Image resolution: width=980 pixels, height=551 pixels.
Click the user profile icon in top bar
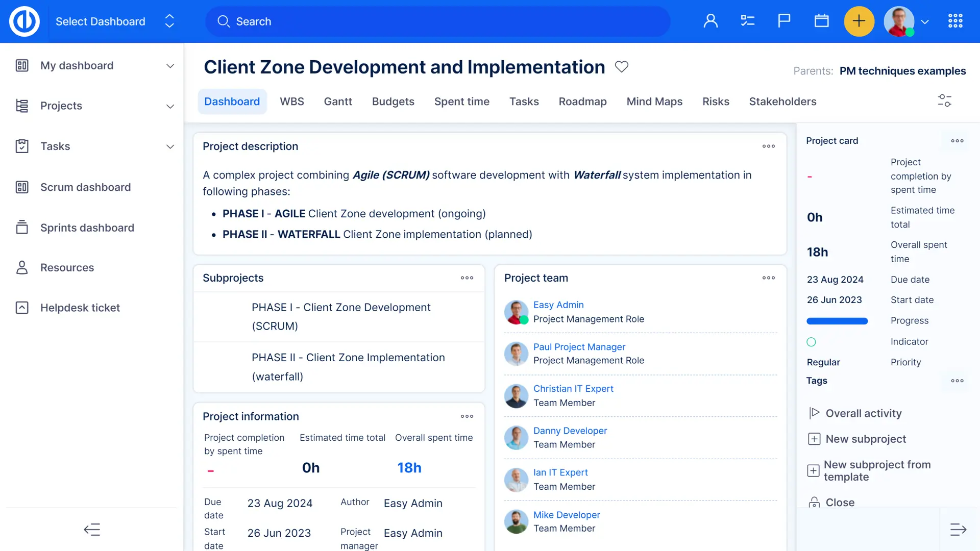710,21
